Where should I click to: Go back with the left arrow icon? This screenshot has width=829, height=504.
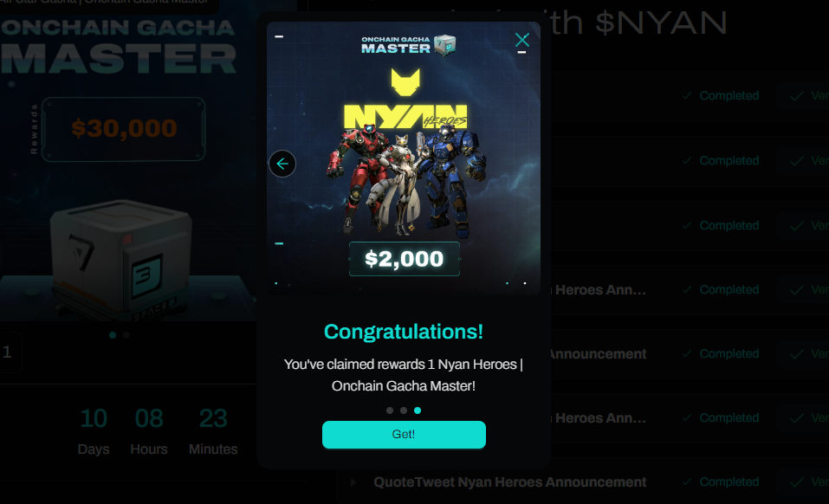tap(282, 164)
